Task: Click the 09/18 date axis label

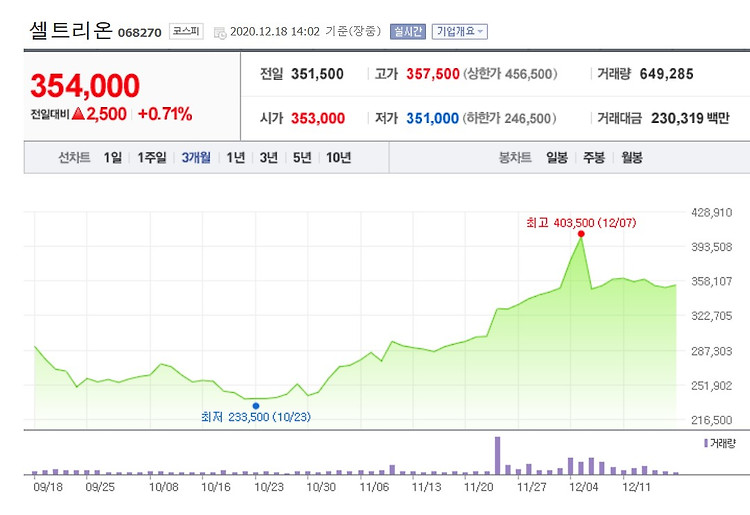Action: [x=48, y=487]
